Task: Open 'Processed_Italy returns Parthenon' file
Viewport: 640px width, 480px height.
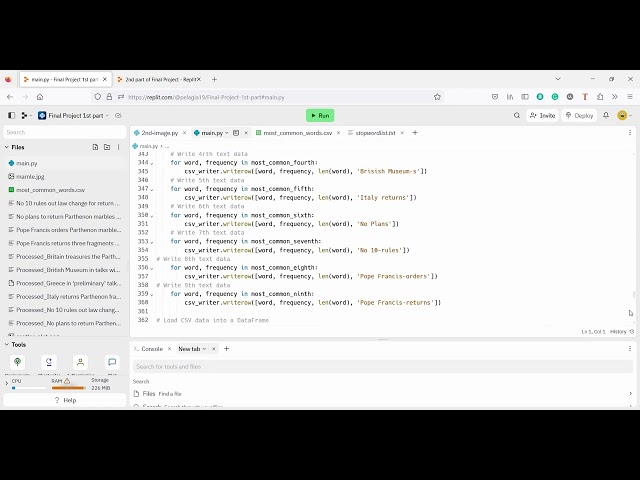Action: click(64, 297)
